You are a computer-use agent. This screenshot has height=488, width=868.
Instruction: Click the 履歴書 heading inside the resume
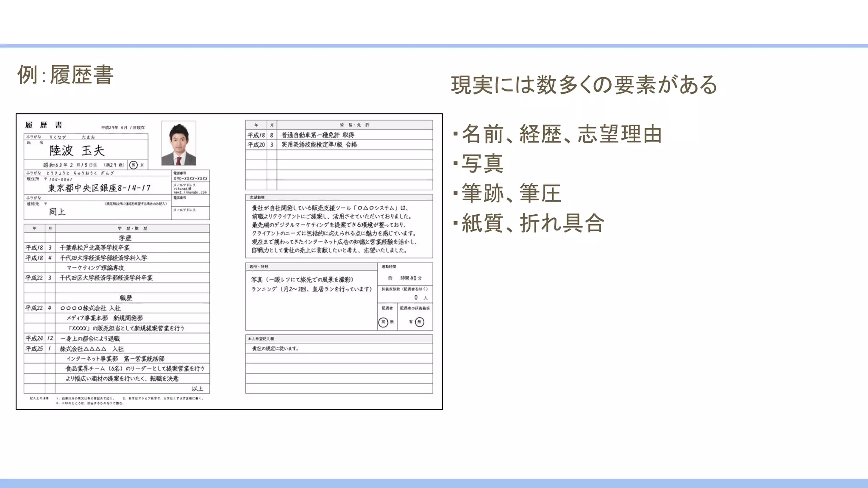tap(44, 125)
